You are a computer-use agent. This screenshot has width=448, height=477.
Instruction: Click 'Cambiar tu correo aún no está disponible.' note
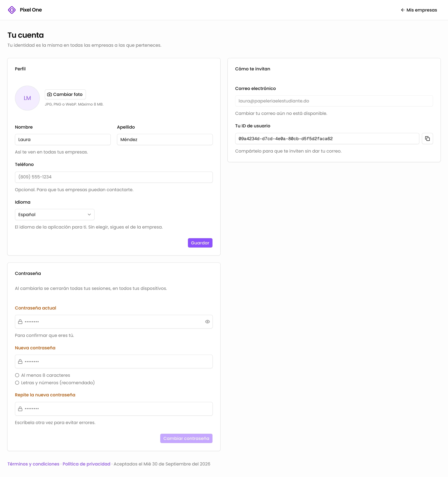pos(281,113)
